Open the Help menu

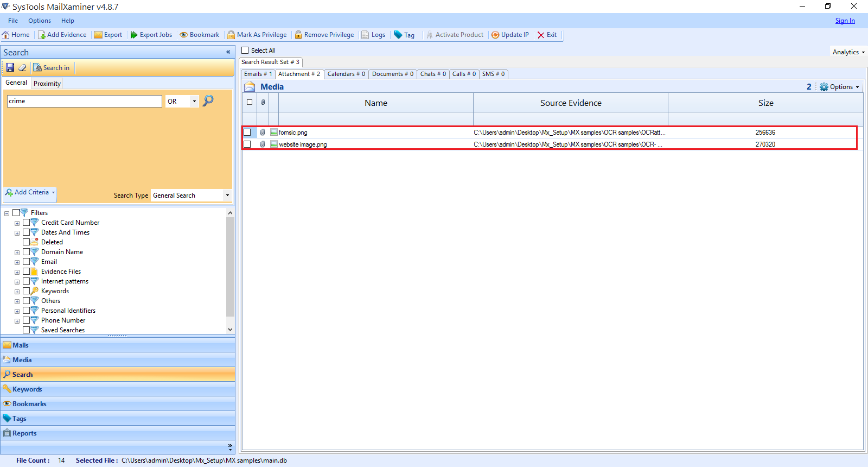tap(68, 21)
